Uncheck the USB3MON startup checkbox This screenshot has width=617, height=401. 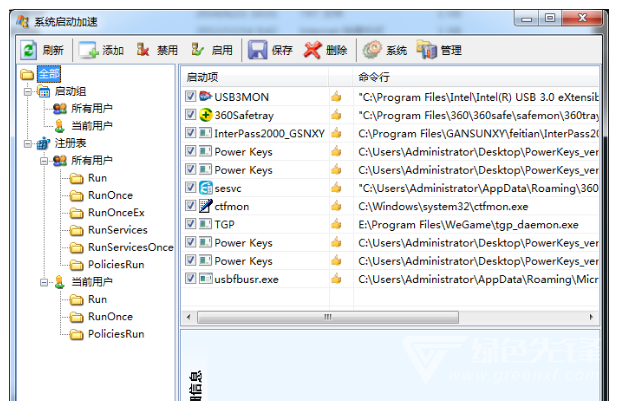point(190,96)
